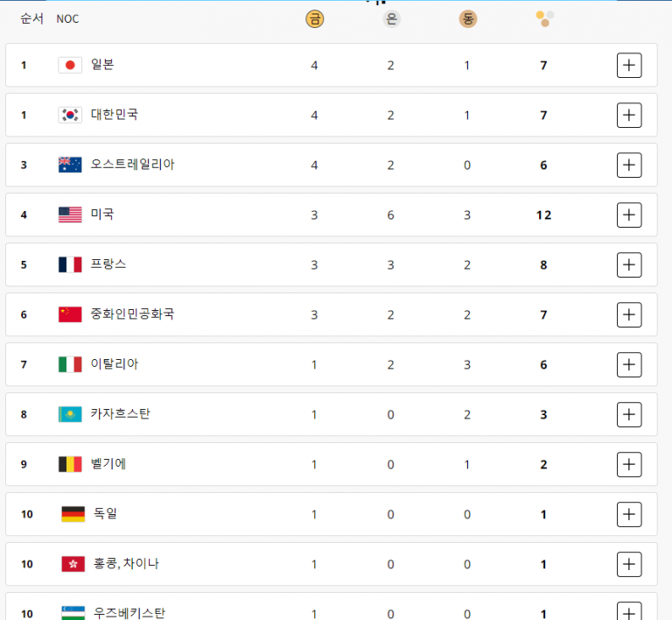Expand the 일본 row details
The height and width of the screenshot is (620, 672).
coord(629,65)
